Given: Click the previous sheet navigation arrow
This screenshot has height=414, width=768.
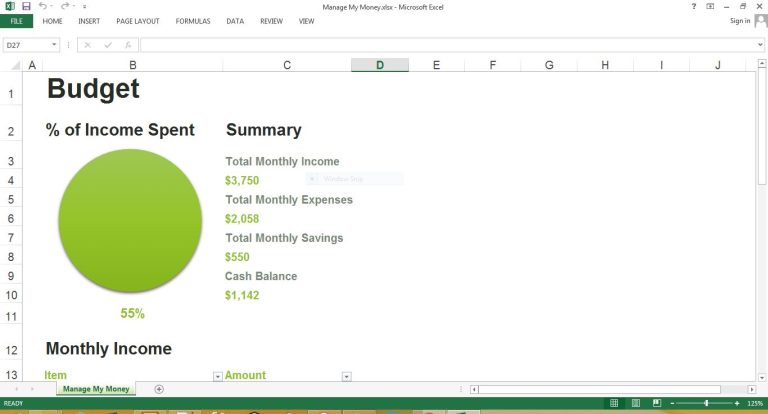Looking at the screenshot, I should [x=17, y=389].
